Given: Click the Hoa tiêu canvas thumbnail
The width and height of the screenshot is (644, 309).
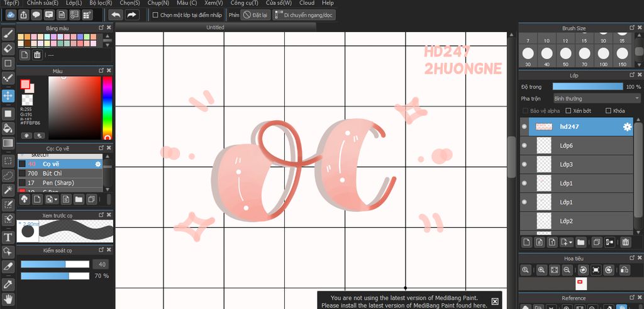Looking at the screenshot, I should (x=580, y=283).
